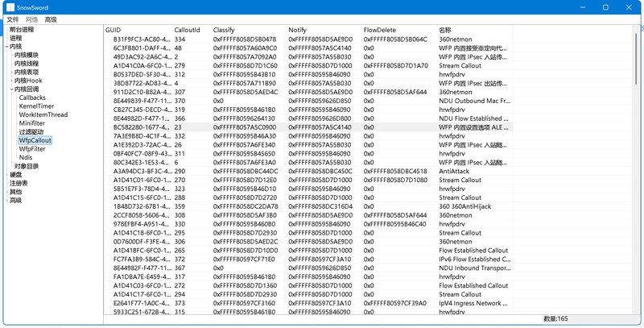
Task: Maximize the SnowSword window
Action: 605,7
